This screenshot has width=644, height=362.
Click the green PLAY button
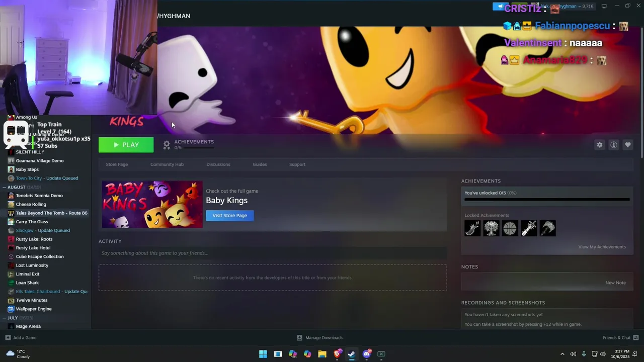click(x=126, y=145)
